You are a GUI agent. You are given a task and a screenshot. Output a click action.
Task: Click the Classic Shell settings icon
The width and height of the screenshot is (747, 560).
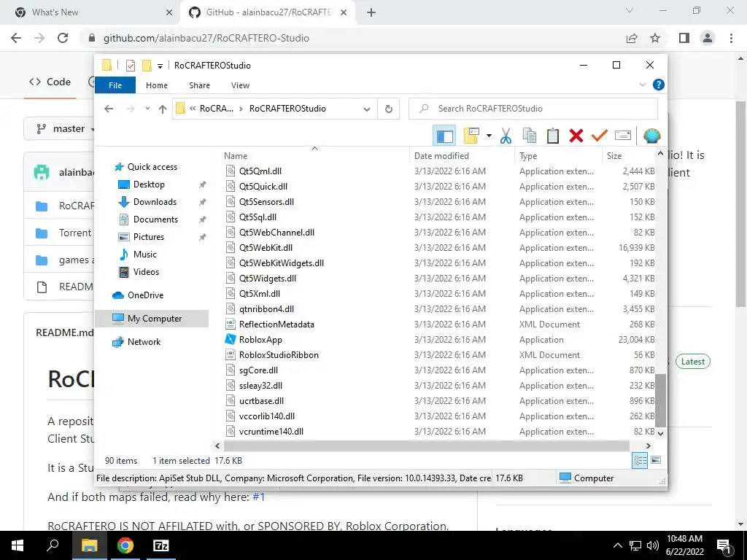[651, 136]
